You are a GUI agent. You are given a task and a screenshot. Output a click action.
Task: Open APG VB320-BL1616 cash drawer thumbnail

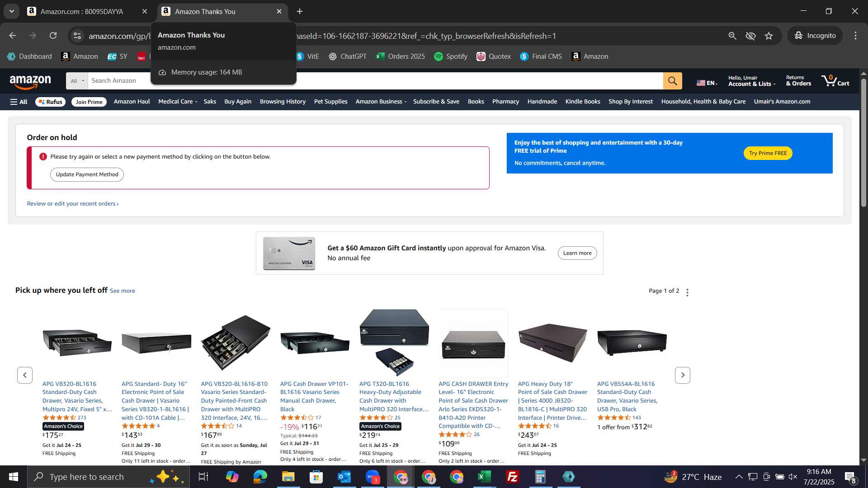point(77,343)
